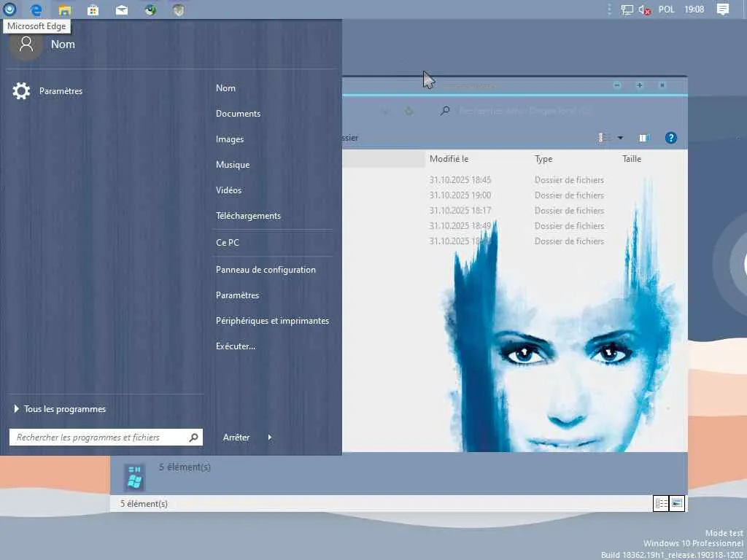Sort by the Taille column header
This screenshot has height=560, width=747.
(632, 159)
